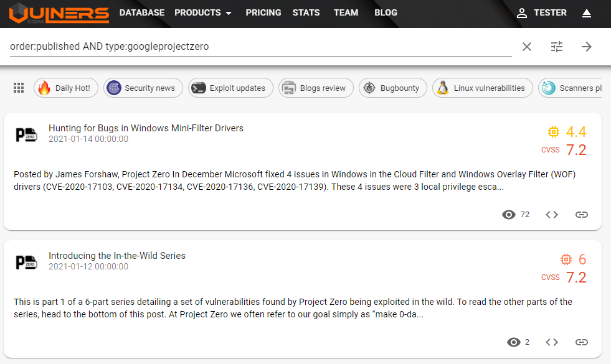Screen dimensions: 611x364
Task: Select the Bugbounty filter chip
Action: coord(393,88)
